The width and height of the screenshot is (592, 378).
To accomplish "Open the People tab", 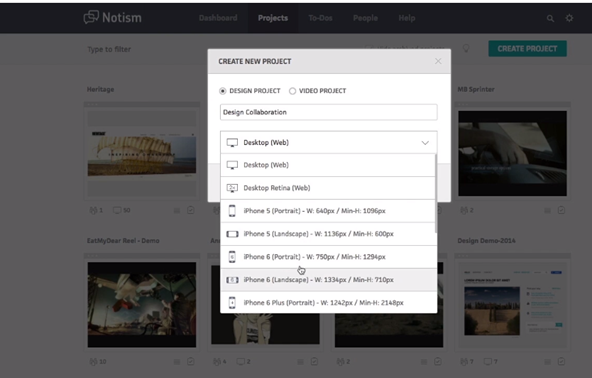I will [365, 18].
